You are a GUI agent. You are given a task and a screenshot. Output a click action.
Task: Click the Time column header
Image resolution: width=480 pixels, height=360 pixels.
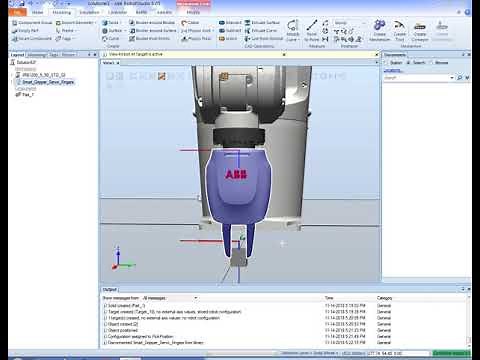point(329,298)
